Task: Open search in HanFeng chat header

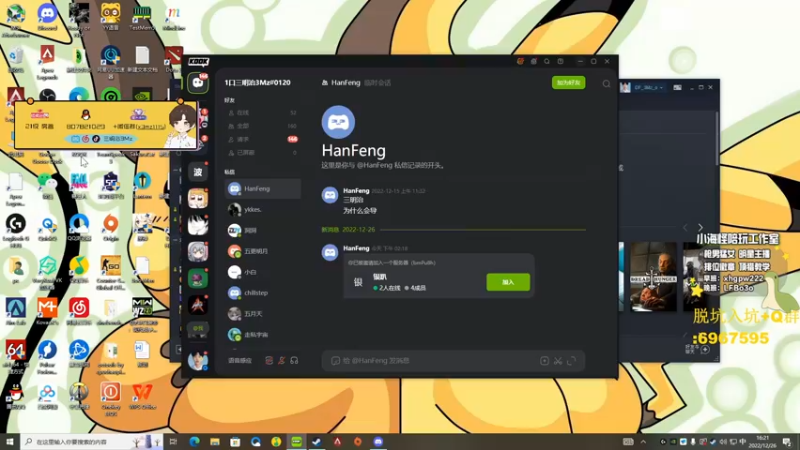Action: click(606, 84)
